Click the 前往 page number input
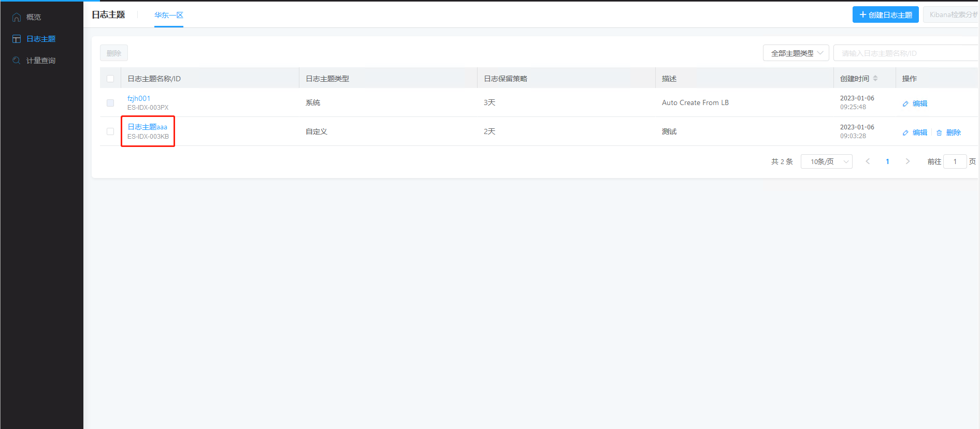 (955, 161)
